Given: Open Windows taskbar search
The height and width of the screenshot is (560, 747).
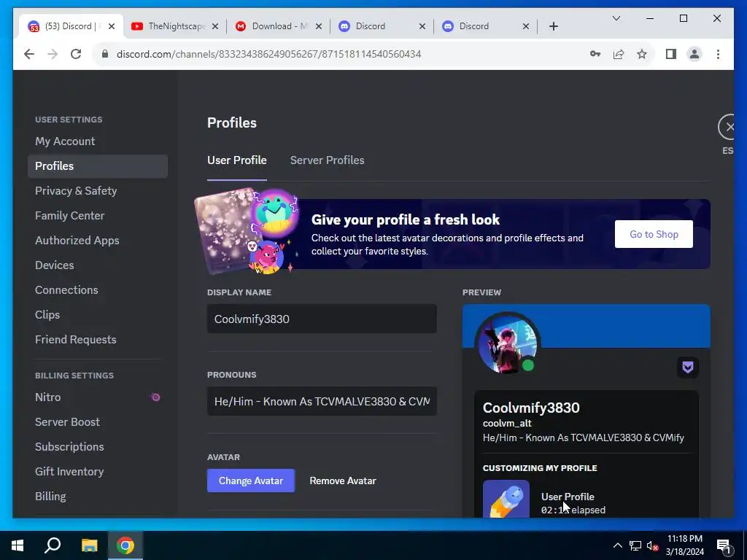Looking at the screenshot, I should coord(53,545).
